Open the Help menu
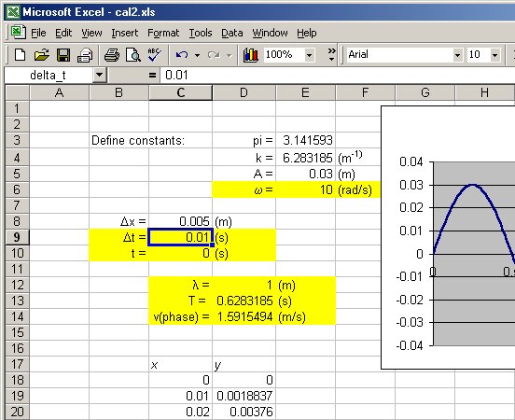 pos(307,33)
